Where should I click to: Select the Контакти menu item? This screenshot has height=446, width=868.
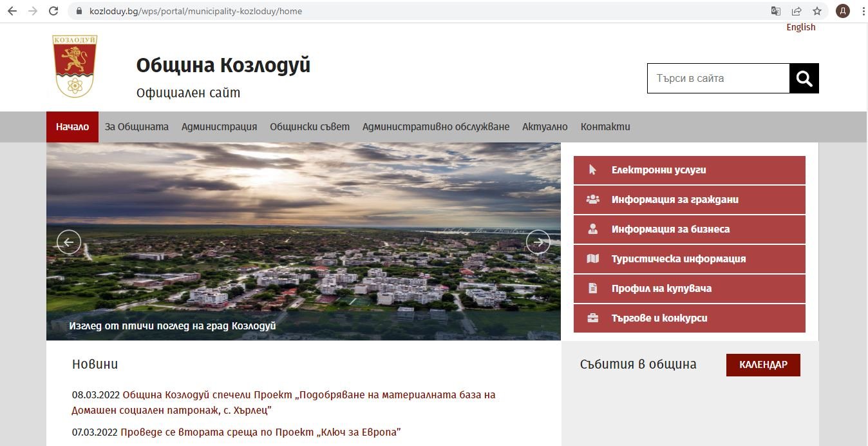tap(605, 127)
